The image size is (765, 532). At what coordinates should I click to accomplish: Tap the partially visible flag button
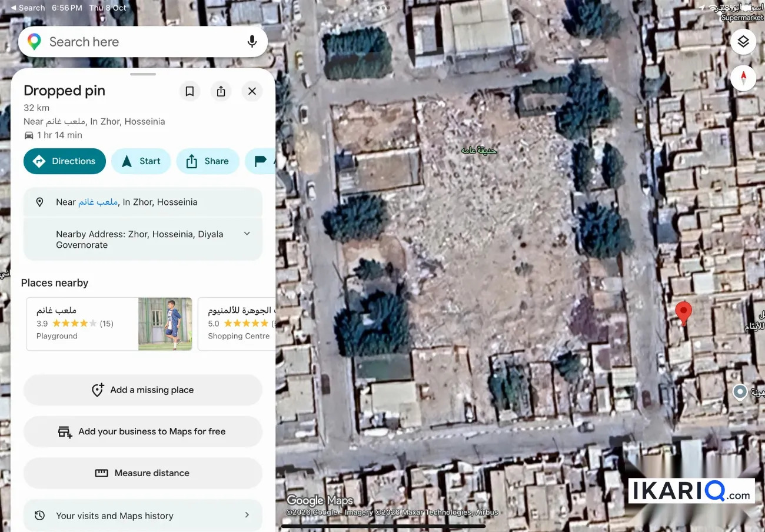261,161
